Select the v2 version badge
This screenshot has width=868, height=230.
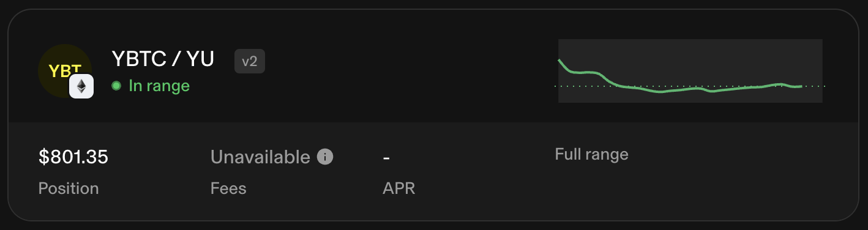pos(249,61)
